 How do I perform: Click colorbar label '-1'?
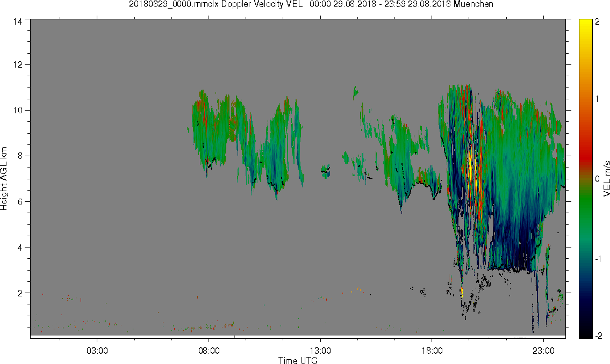[x=598, y=259]
